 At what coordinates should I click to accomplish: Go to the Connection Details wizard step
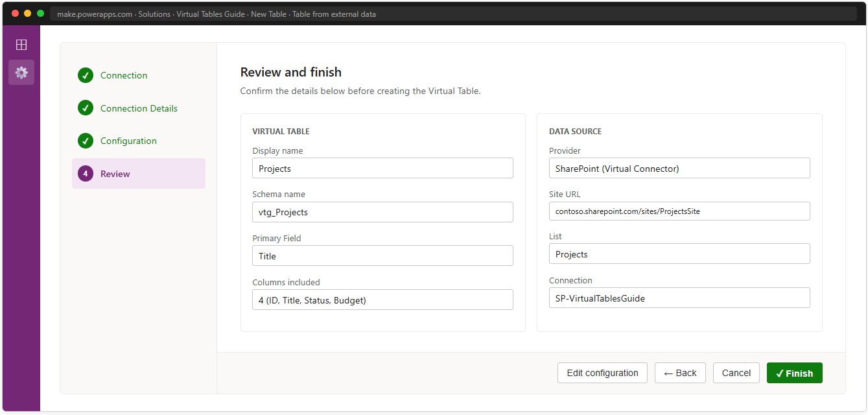(x=139, y=108)
